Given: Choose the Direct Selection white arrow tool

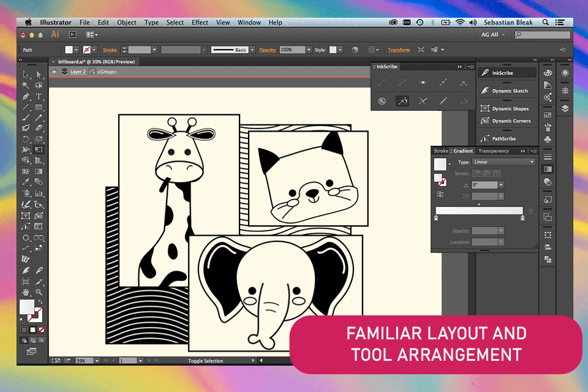Looking at the screenshot, I should coord(39,75).
